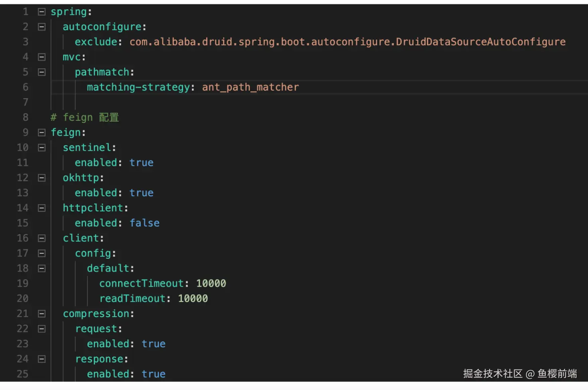Image resolution: width=588 pixels, height=390 pixels.
Task: Fold the mvc block
Action: pos(41,57)
